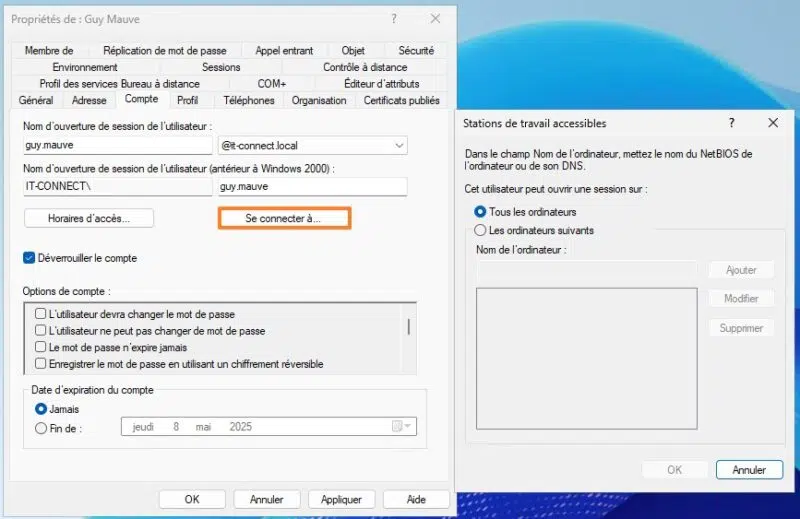Select the Compte tab

click(x=141, y=99)
